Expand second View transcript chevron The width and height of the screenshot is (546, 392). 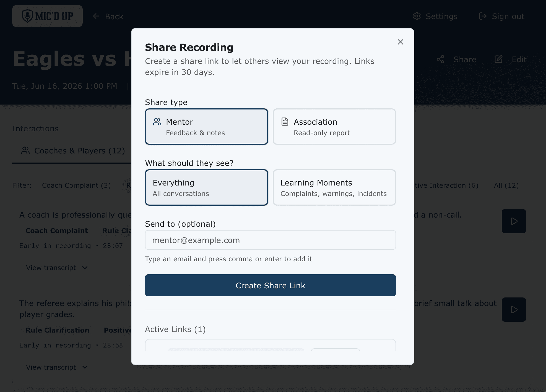coord(85,367)
